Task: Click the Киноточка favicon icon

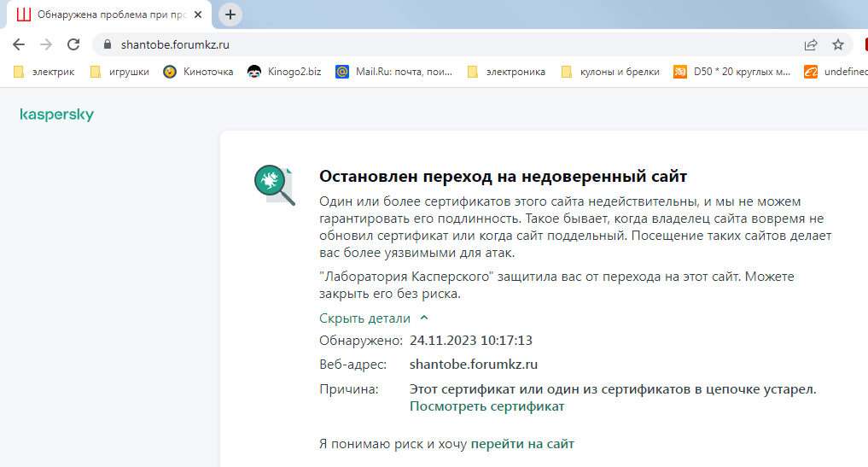Action: tap(170, 72)
